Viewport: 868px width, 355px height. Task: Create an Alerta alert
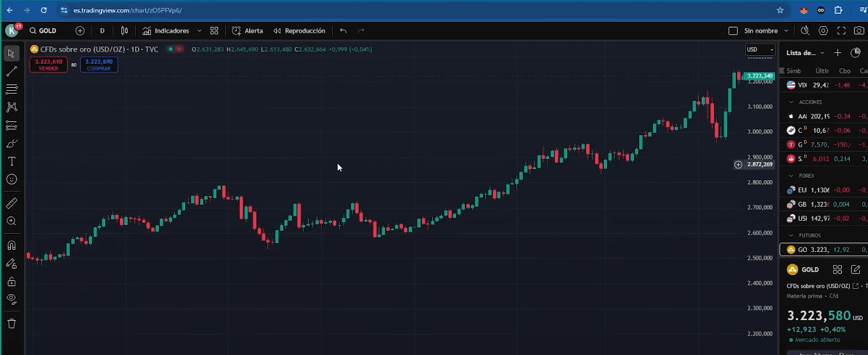(248, 31)
